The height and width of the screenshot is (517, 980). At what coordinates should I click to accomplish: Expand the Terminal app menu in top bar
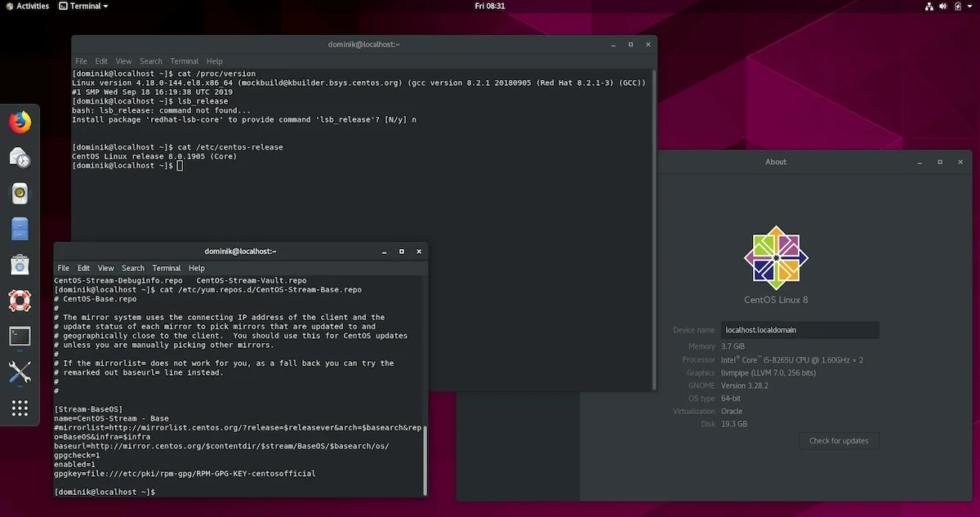pos(85,6)
